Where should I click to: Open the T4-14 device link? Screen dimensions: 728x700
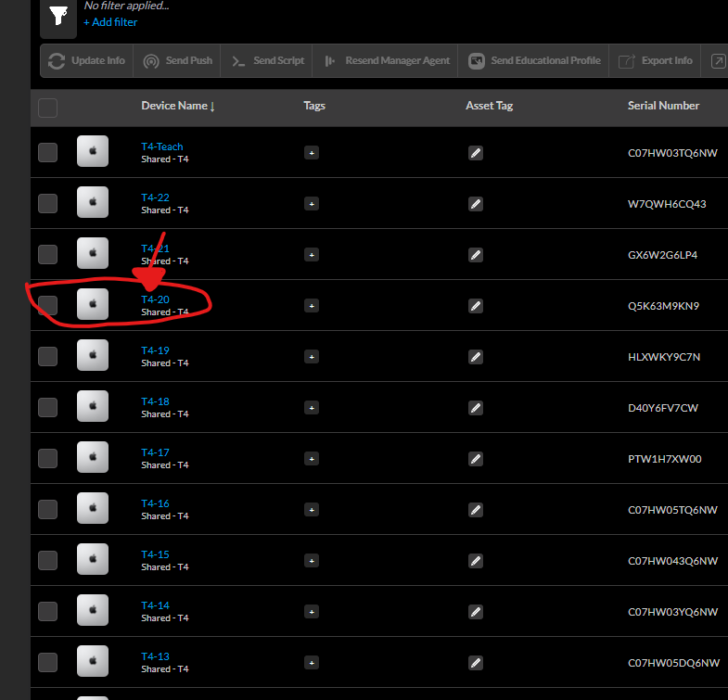click(155, 606)
